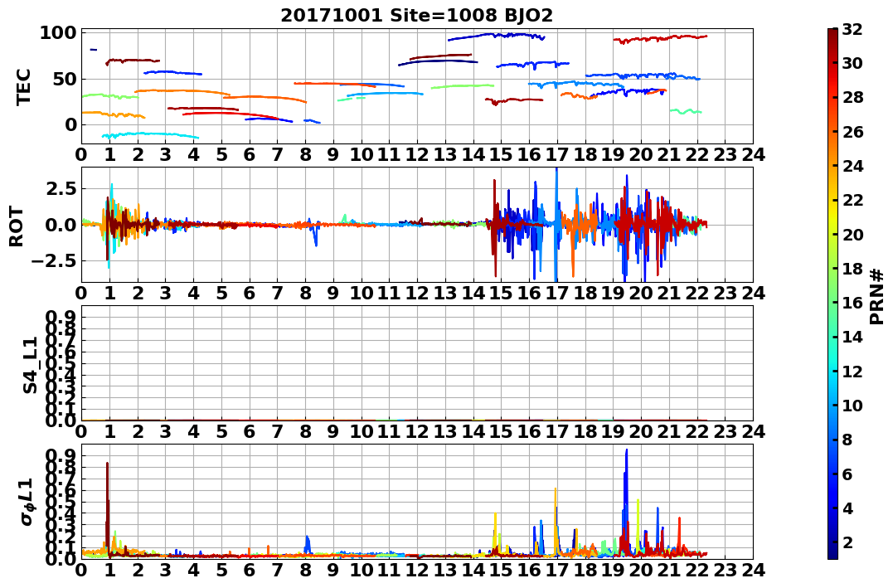Click colorbar tick label 20
The image size is (893, 588).
[x=852, y=234]
